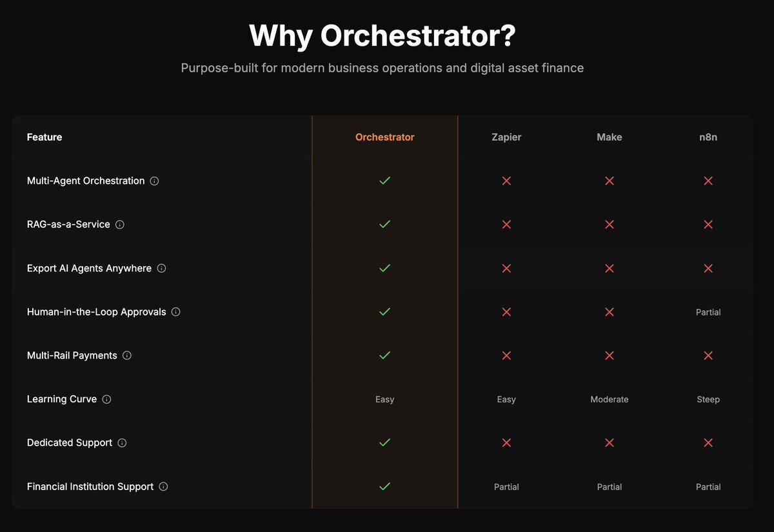Click Orchestrator checkmark for Multi-Agent Orchestration
The image size is (774, 532).
click(384, 181)
